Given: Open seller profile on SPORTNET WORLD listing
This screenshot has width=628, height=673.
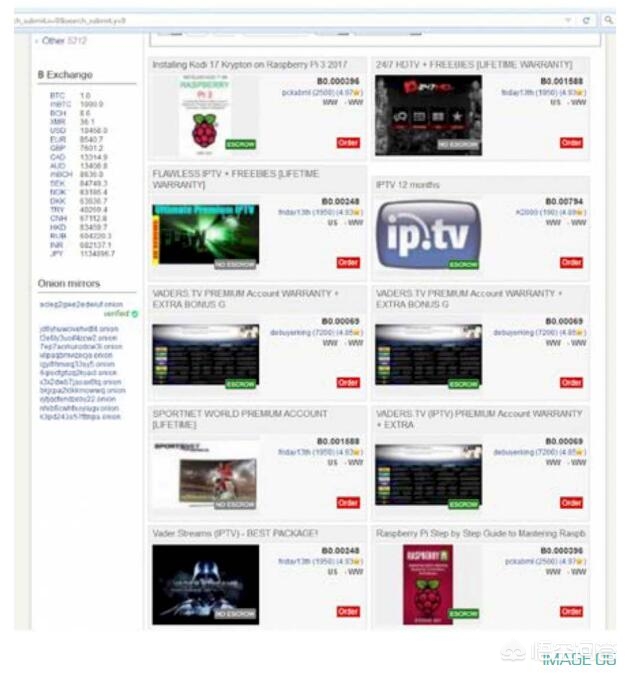Looking at the screenshot, I should [x=320, y=452].
